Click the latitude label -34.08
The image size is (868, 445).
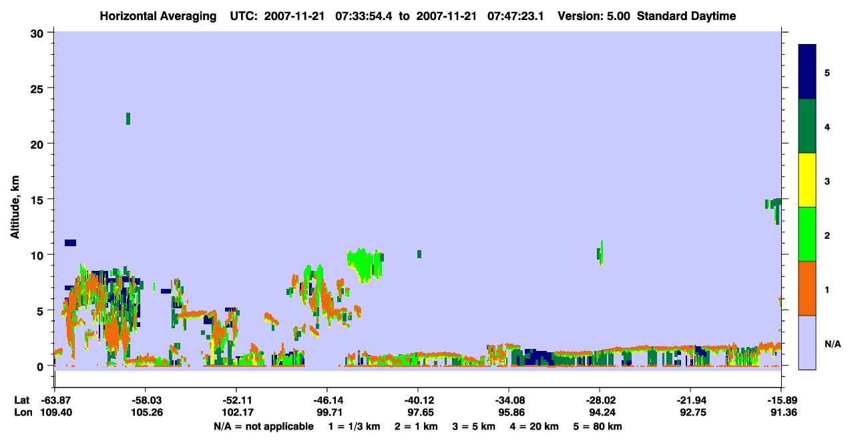(x=508, y=400)
